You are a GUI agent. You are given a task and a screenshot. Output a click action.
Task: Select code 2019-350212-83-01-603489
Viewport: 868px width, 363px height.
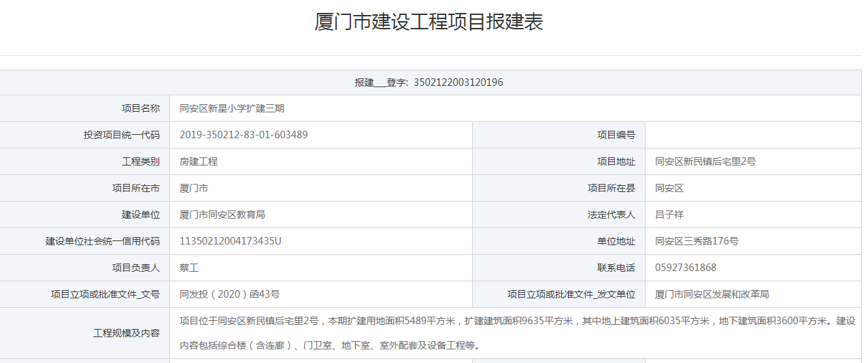pos(244,135)
